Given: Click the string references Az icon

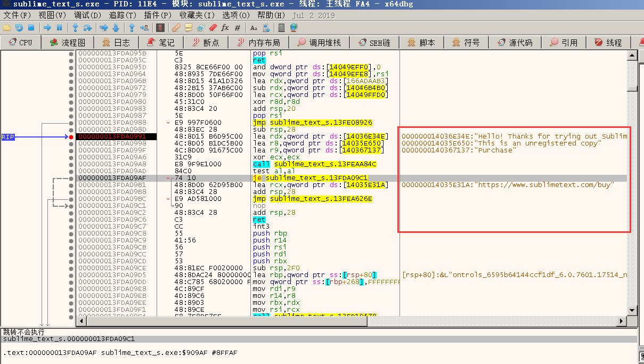Looking at the screenshot, I should click(x=254, y=27).
